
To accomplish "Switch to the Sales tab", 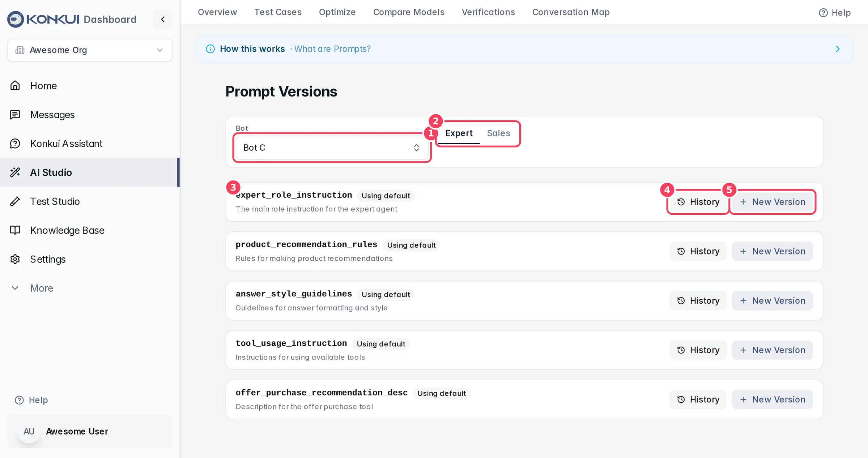I will (x=498, y=133).
